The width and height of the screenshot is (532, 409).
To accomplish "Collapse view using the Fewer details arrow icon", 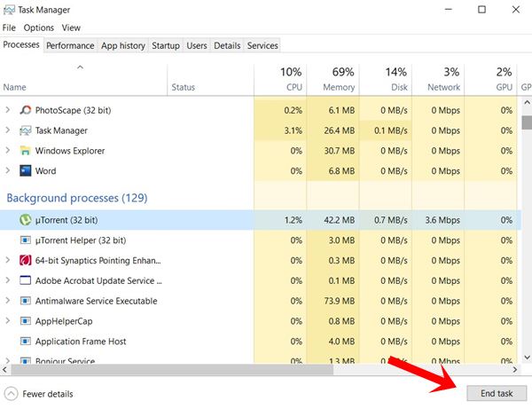I will 11,394.
